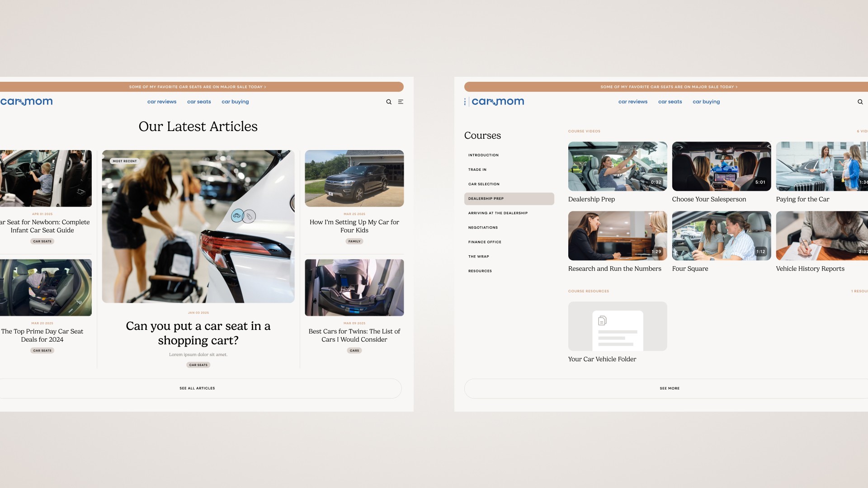Open the hamburger menu icon beside search
868x488 pixels.
(401, 102)
